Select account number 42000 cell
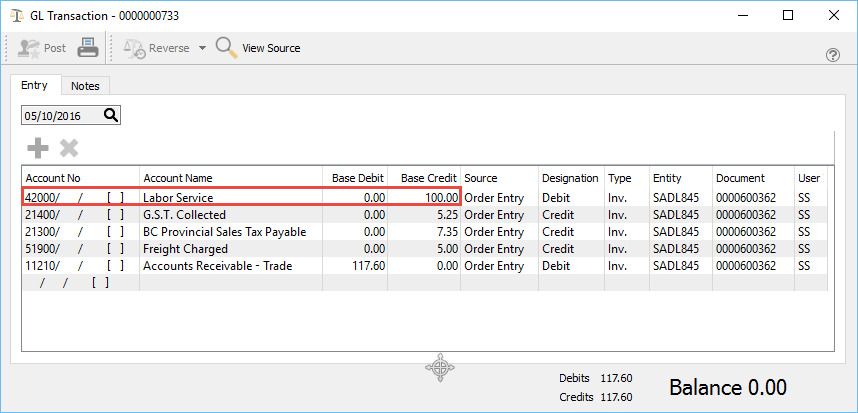Viewport: 858px width, 413px height. (x=80, y=197)
